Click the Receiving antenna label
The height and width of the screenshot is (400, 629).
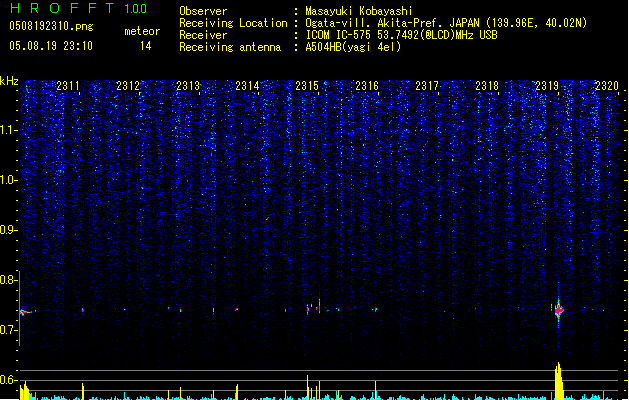click(x=230, y=47)
